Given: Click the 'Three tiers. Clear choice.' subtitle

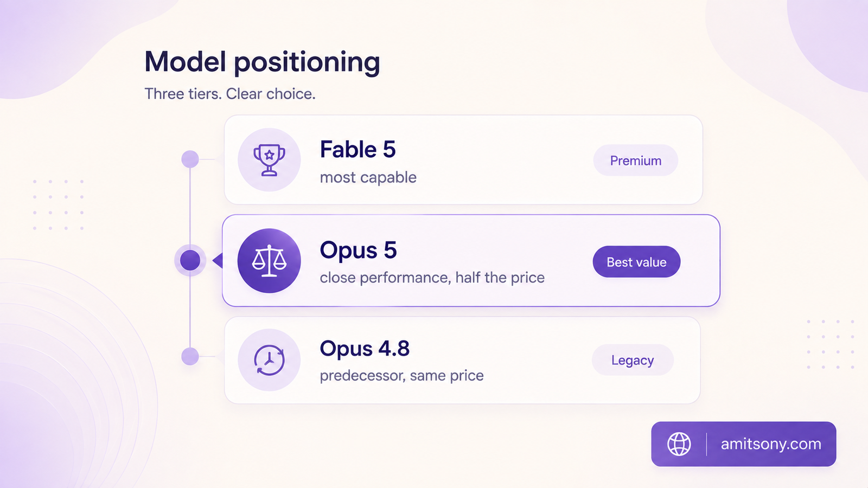Looking at the screenshot, I should click(x=230, y=94).
